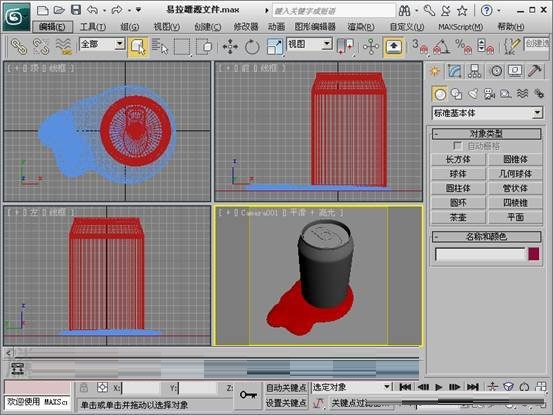The width and height of the screenshot is (553, 415).
Task: Select the Cameras category icon
Action: click(489, 94)
